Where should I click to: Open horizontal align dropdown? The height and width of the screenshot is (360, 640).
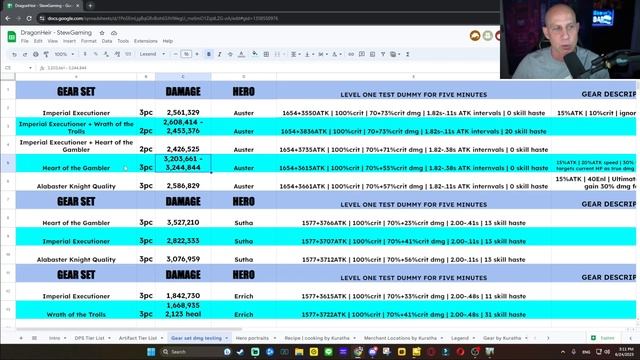295,54
